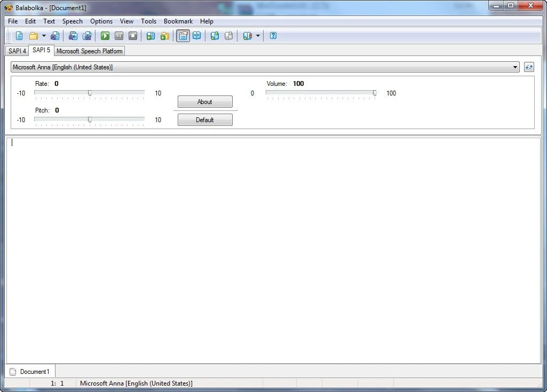Click the green book with play arrow icon

pos(150,36)
